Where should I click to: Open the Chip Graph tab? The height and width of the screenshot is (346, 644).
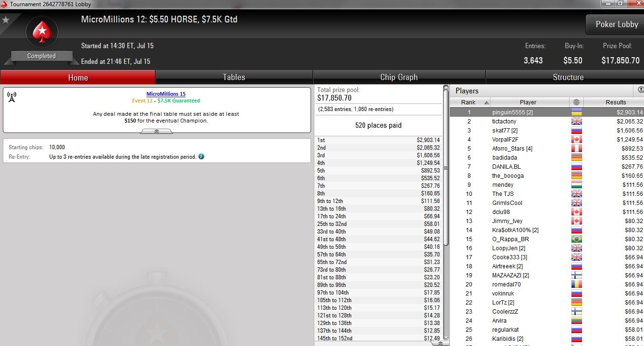pyautogui.click(x=399, y=77)
